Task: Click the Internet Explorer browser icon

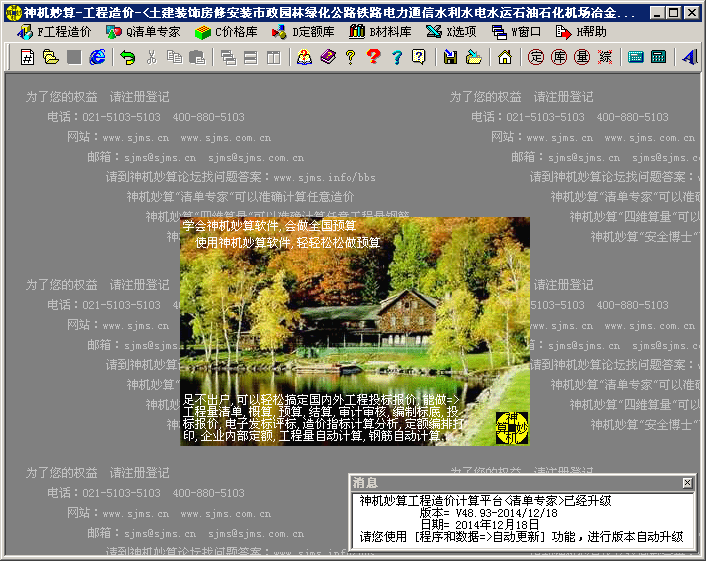Action: tap(97, 57)
